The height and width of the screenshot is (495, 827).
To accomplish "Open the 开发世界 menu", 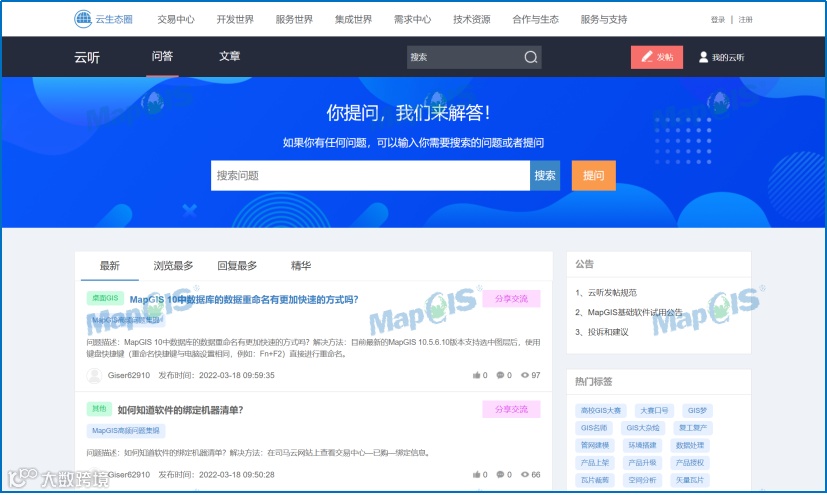I will [235, 20].
